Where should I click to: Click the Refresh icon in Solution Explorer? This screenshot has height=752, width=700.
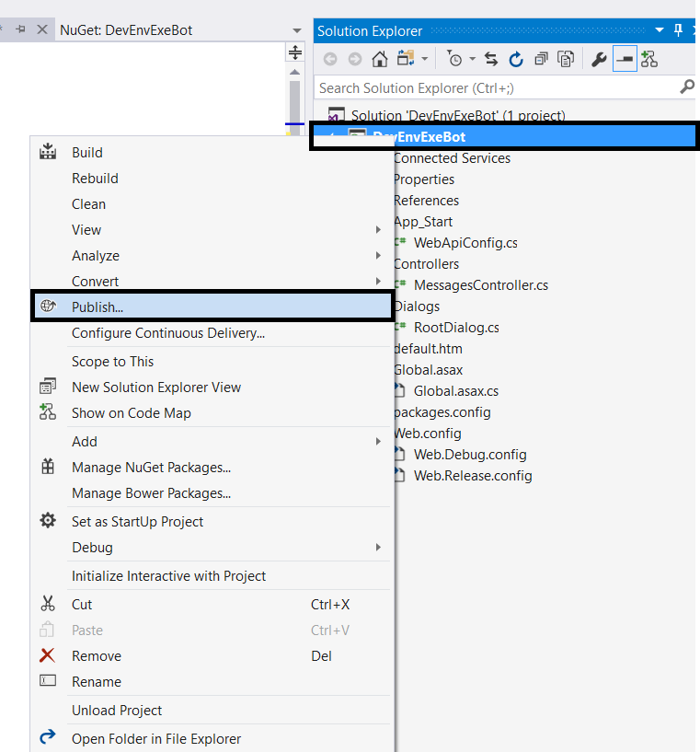[x=516, y=60]
